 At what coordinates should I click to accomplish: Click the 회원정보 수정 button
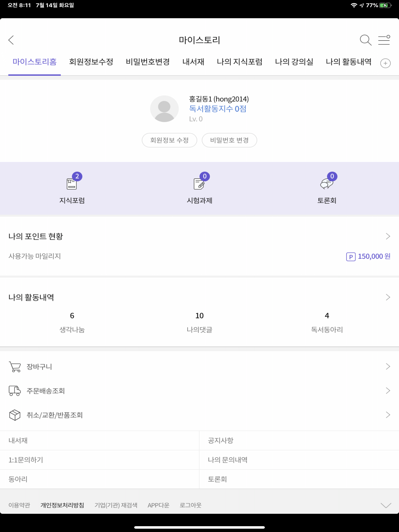(169, 140)
